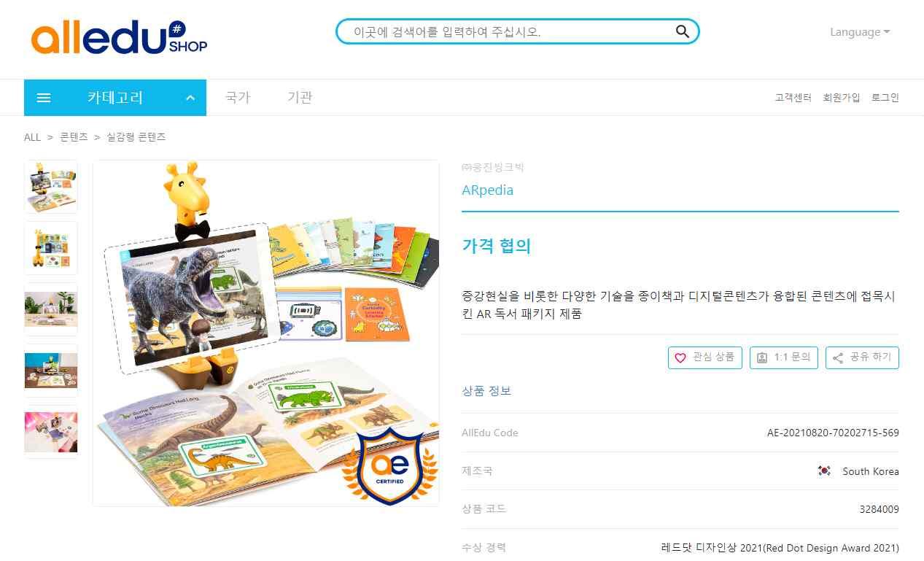Select the first product thumbnail
This screenshot has height=561, width=924.
[x=51, y=187]
